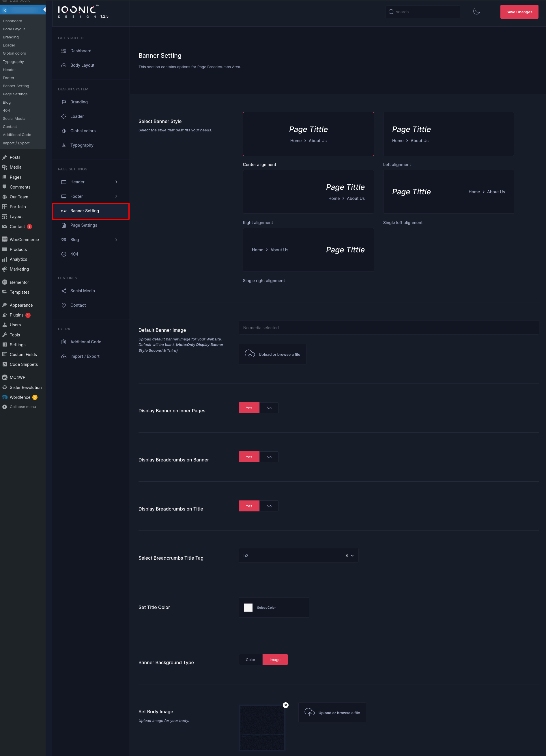Select the Single left alignment banner style
Viewport: 546px width, 756px height.
(448, 192)
